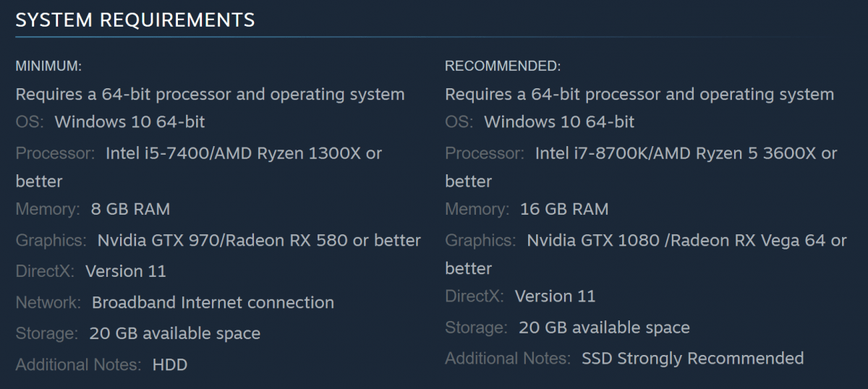
Task: Click recommended DirectX Version 11 text
Action: 555,296
